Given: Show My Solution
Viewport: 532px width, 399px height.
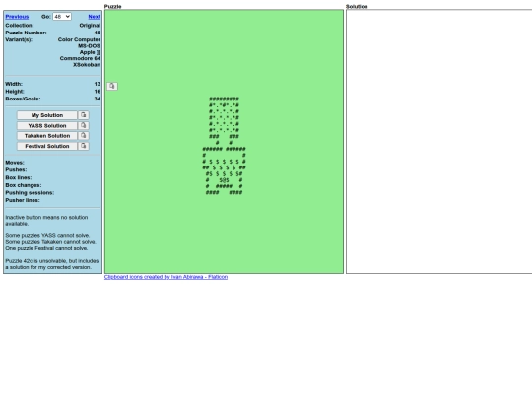Looking at the screenshot, I should coord(47,115).
